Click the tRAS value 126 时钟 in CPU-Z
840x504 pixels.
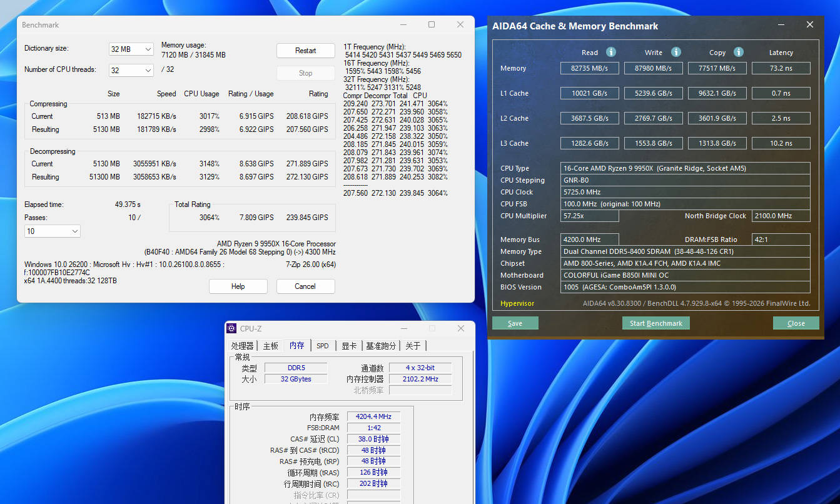click(374, 472)
